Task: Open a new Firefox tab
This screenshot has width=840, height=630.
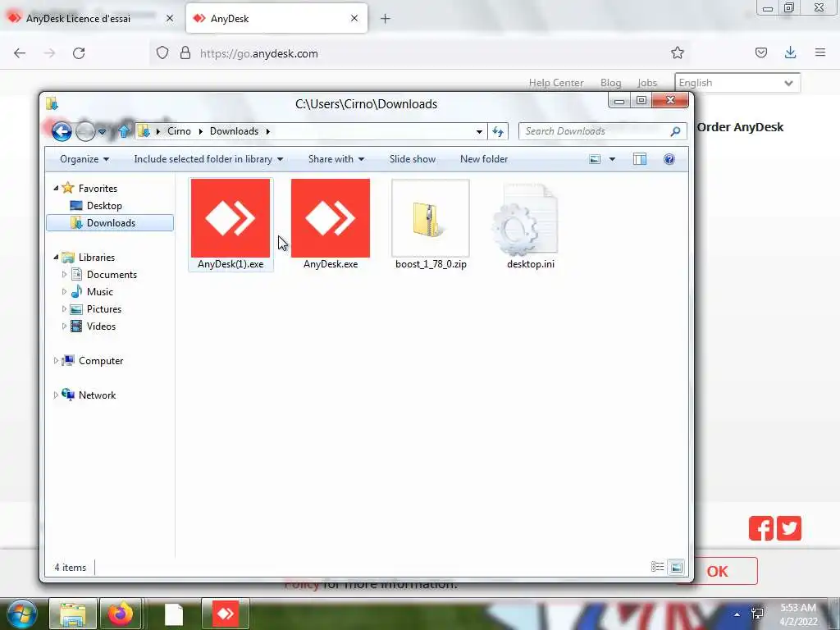Action: (386, 19)
